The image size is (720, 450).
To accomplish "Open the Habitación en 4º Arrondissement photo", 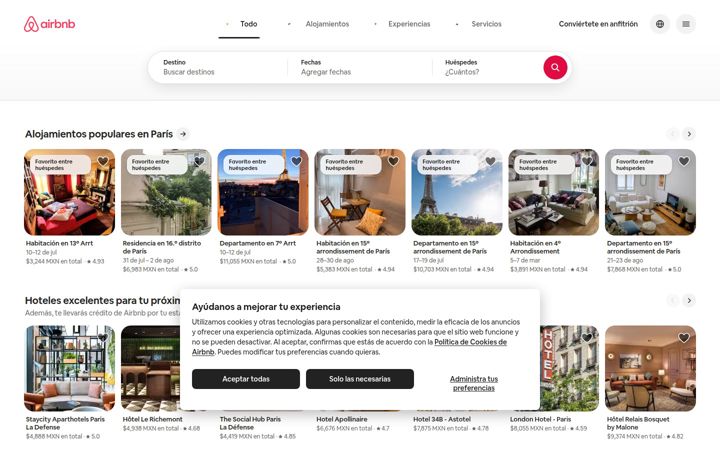I will coord(554,192).
